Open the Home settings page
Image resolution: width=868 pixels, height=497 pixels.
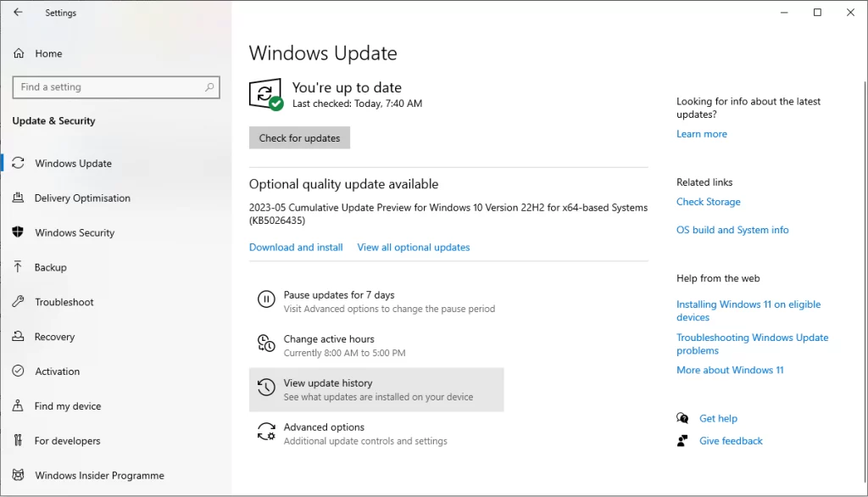click(x=48, y=53)
